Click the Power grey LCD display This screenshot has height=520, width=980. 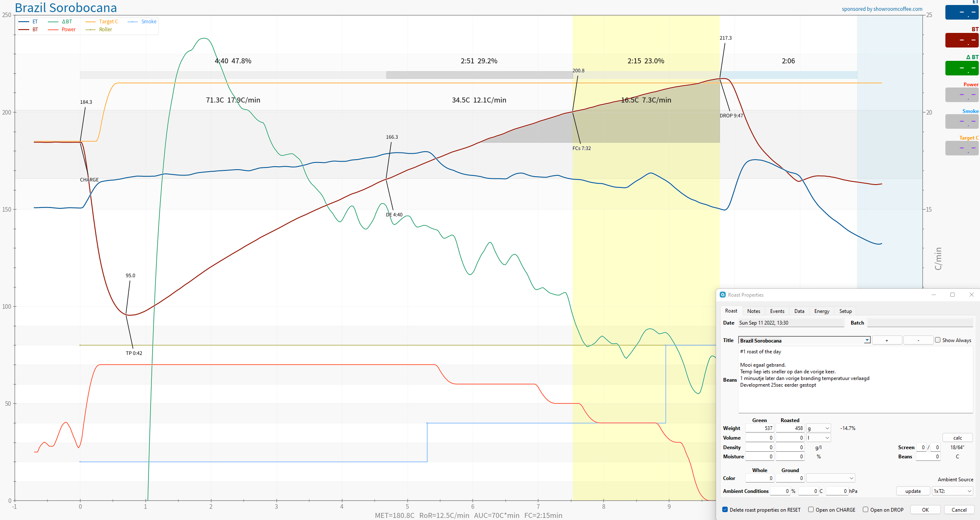[962, 95]
